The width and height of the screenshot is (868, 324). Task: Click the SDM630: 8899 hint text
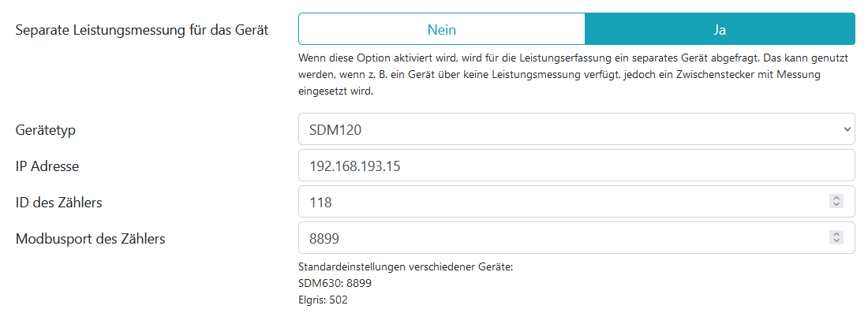pos(335,284)
